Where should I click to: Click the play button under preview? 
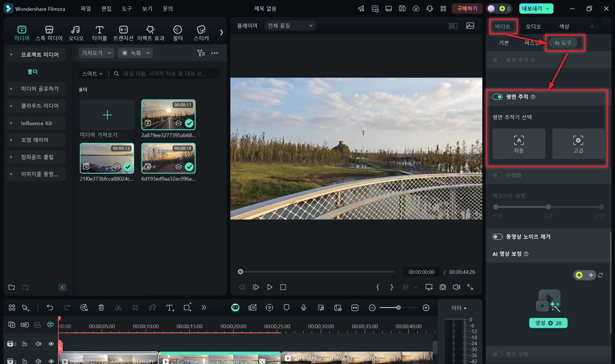pos(269,287)
